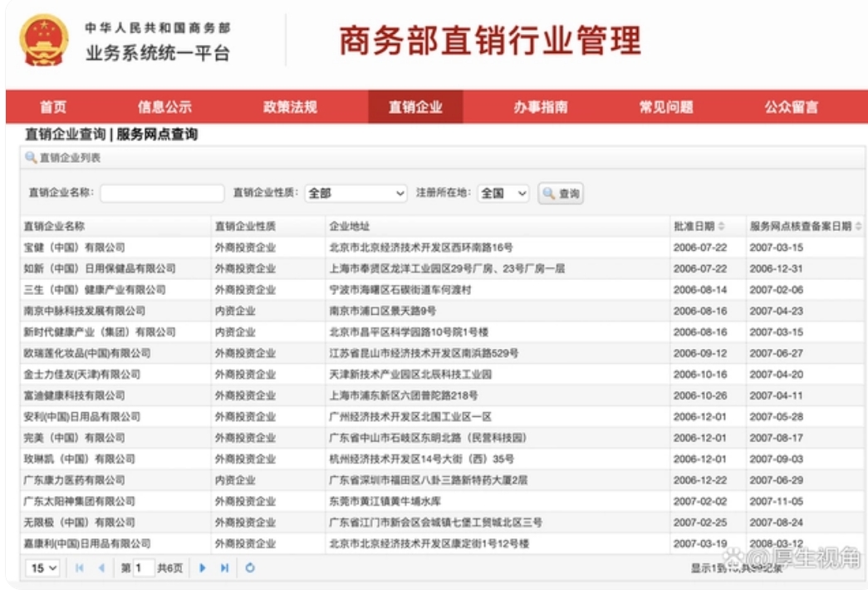Image resolution: width=868 pixels, height=594 pixels.
Task: Click the approval date 2006-09-12
Action: [700, 353]
